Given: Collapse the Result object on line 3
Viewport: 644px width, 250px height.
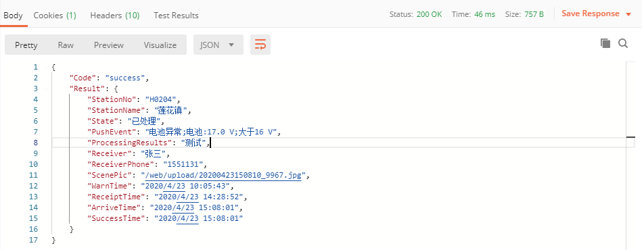Looking at the screenshot, I should [45, 89].
